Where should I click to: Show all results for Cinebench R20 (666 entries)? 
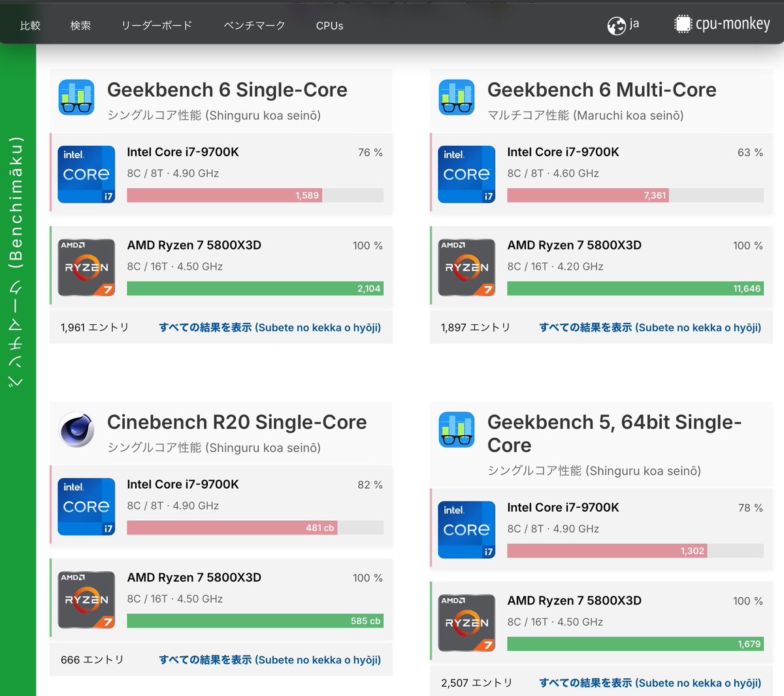point(270,660)
